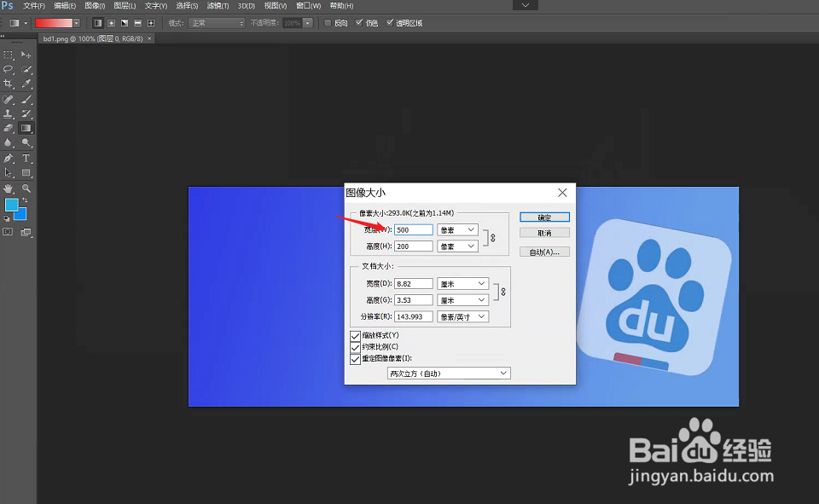Open the 视图(V) menu
819x504 pixels.
276,6
